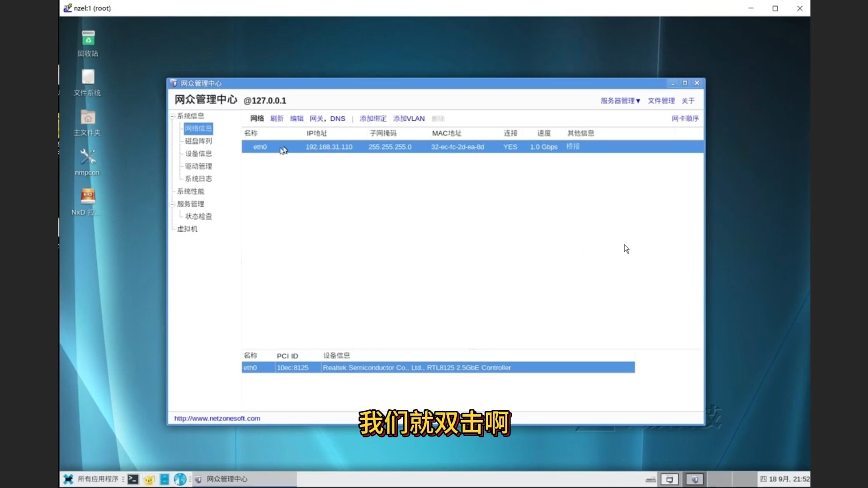Viewport: 868px width, 488px height.
Task: Open the 回收站 recycle bin desktop icon
Action: 88,39
